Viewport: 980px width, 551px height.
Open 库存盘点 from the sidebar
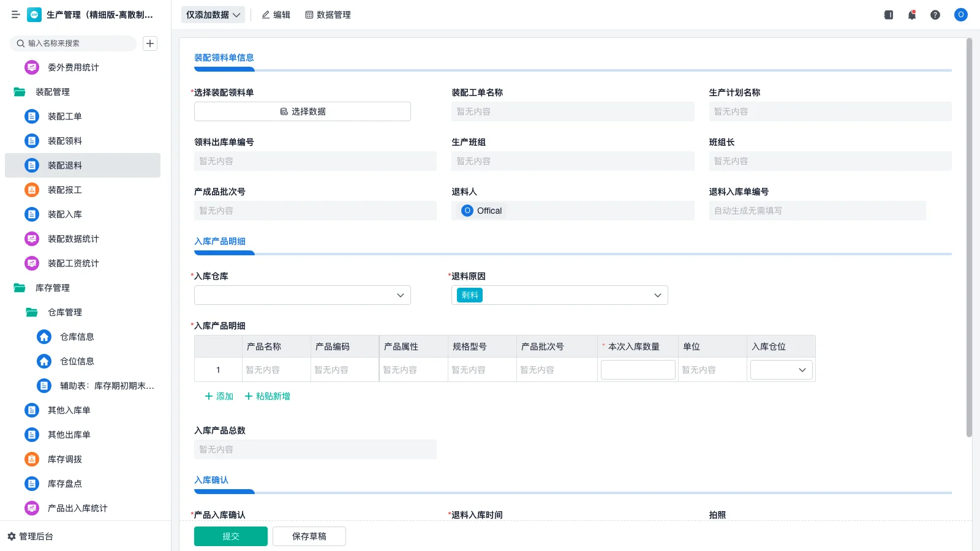coord(64,484)
